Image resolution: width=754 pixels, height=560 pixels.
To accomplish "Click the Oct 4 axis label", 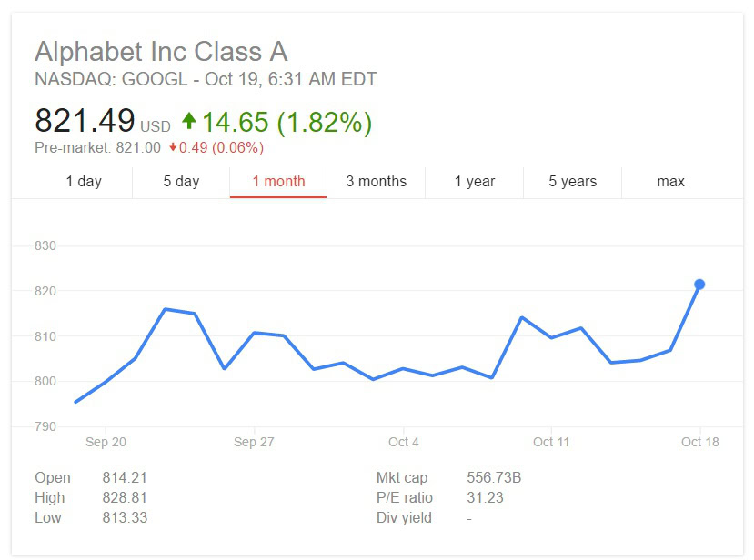I will [403, 443].
